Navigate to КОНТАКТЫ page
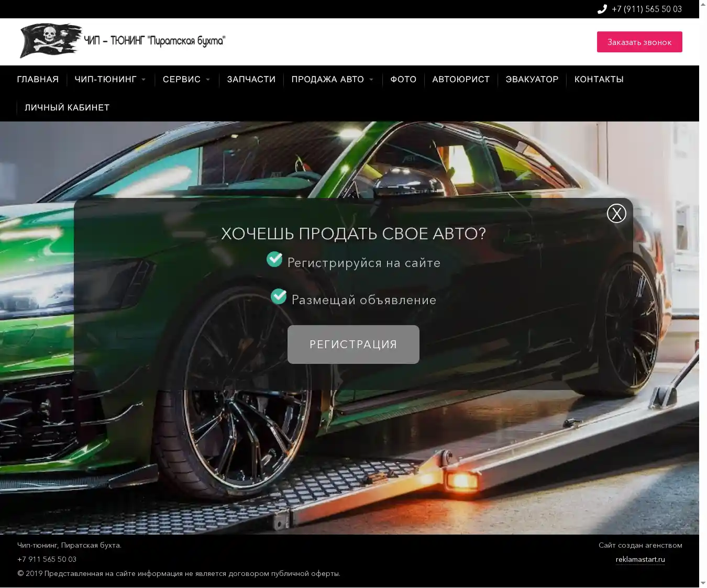Image resolution: width=707 pixels, height=588 pixels. 599,79
